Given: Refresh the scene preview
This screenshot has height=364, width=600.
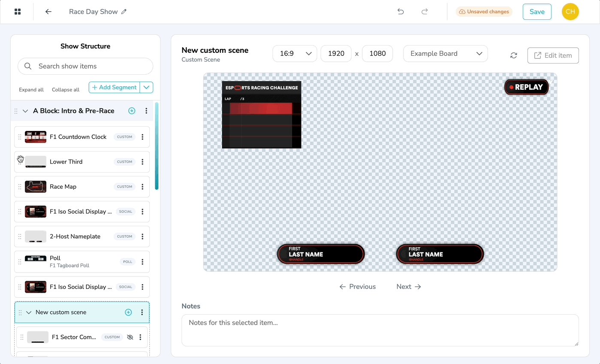Looking at the screenshot, I should [x=514, y=55].
